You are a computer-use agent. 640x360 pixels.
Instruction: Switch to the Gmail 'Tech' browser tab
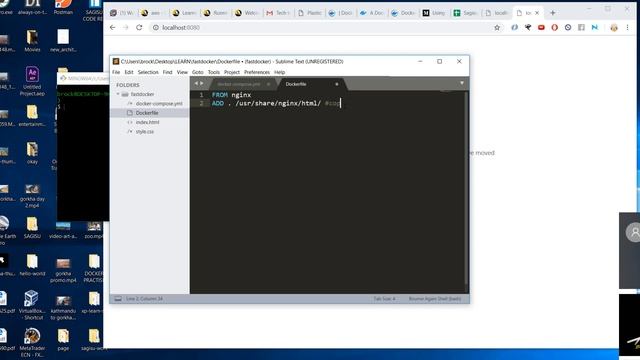(278, 13)
